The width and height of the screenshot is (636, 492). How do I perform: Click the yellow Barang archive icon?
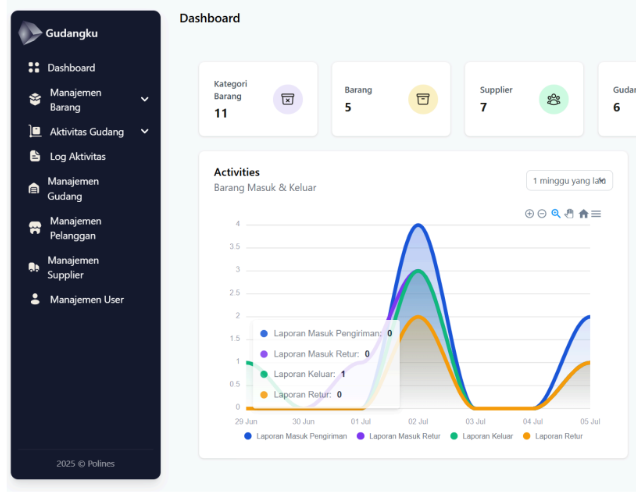(423, 99)
